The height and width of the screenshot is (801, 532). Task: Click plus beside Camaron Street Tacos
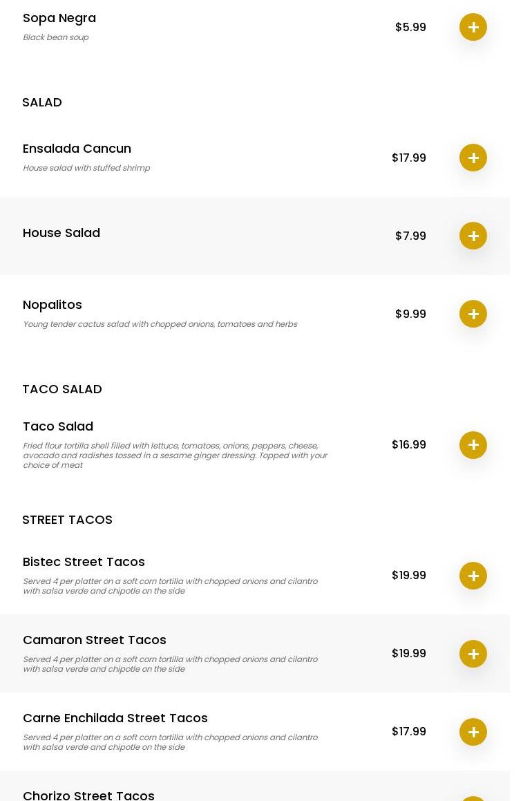473,654
